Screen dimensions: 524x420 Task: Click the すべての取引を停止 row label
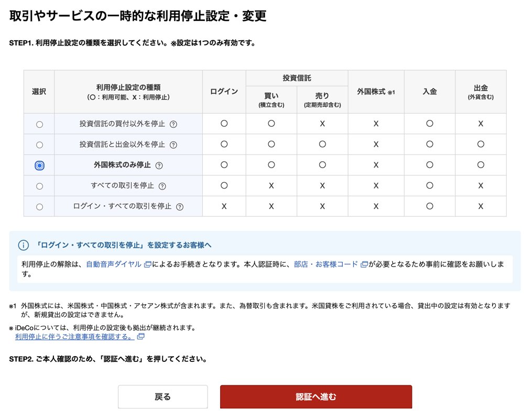pyautogui.click(x=122, y=185)
